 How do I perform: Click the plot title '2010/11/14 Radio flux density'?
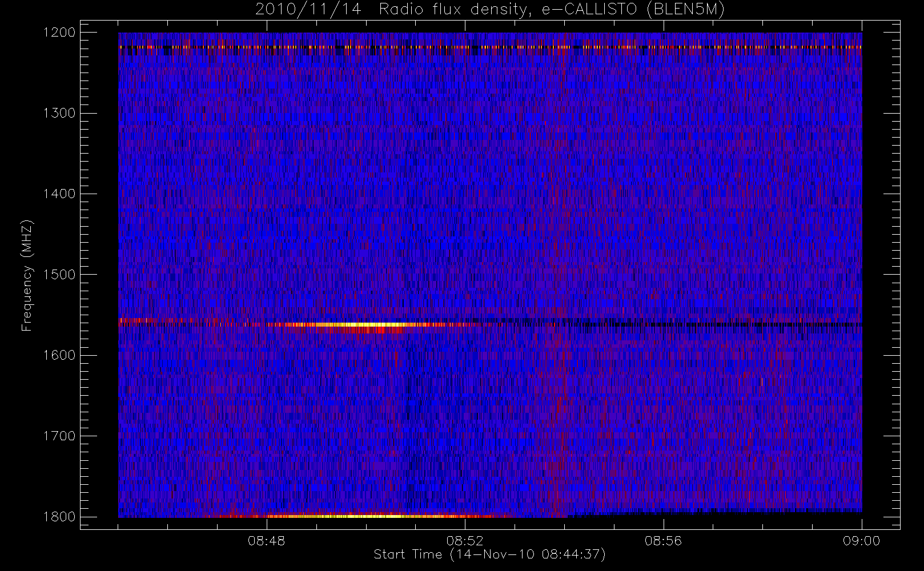(x=489, y=10)
